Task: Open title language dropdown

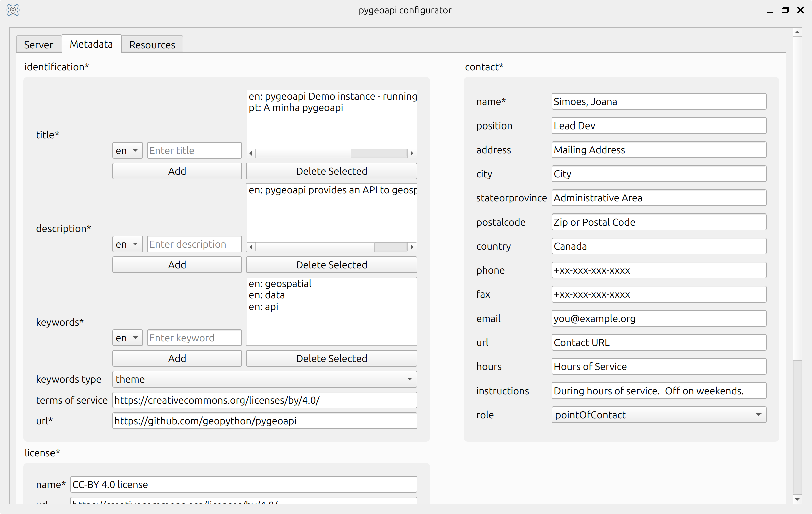Action: point(127,151)
